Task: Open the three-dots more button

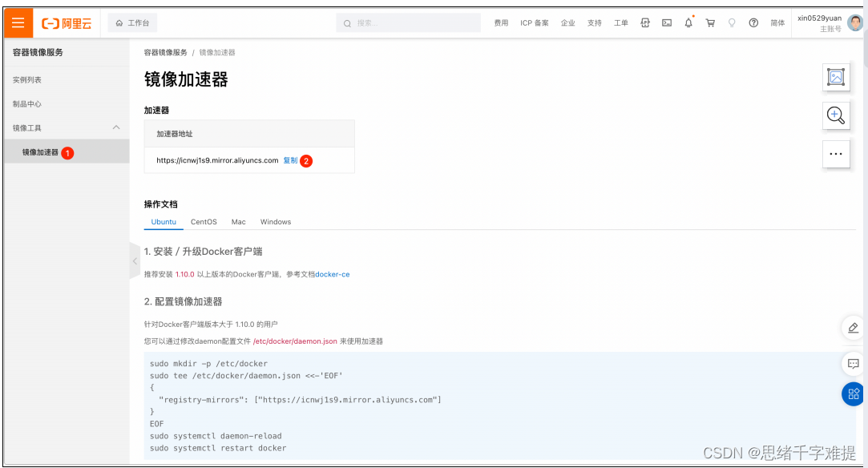Action: [x=836, y=154]
